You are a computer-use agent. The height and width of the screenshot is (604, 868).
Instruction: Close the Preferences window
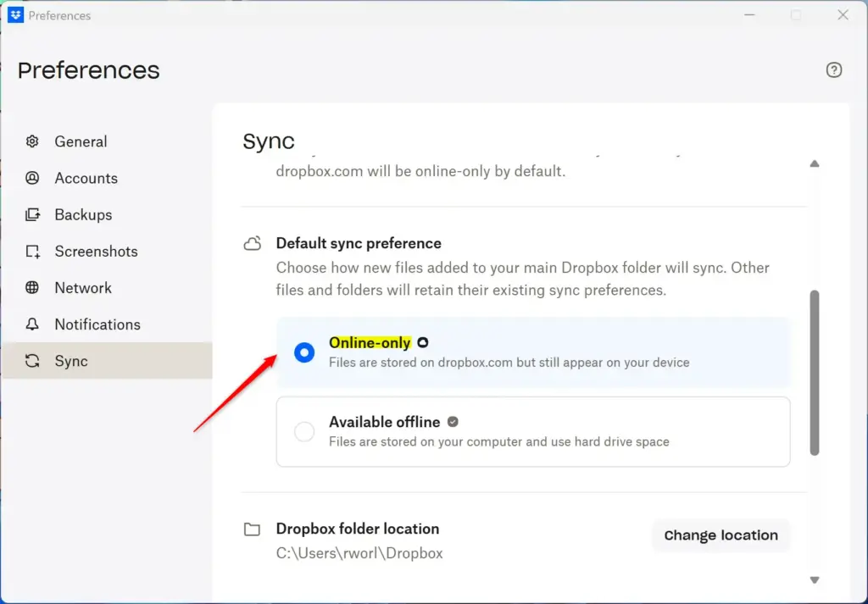coord(843,15)
